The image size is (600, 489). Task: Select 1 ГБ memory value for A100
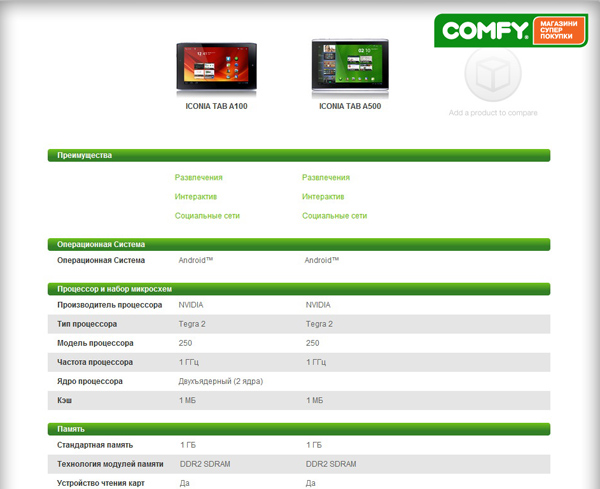click(x=188, y=445)
